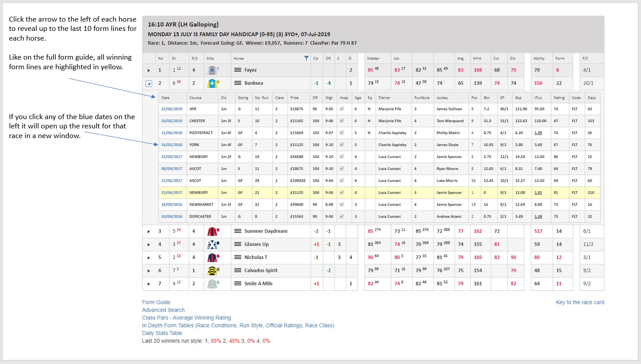Sort by the Master column header
The width and height of the screenshot is (641, 364).
[x=373, y=58]
